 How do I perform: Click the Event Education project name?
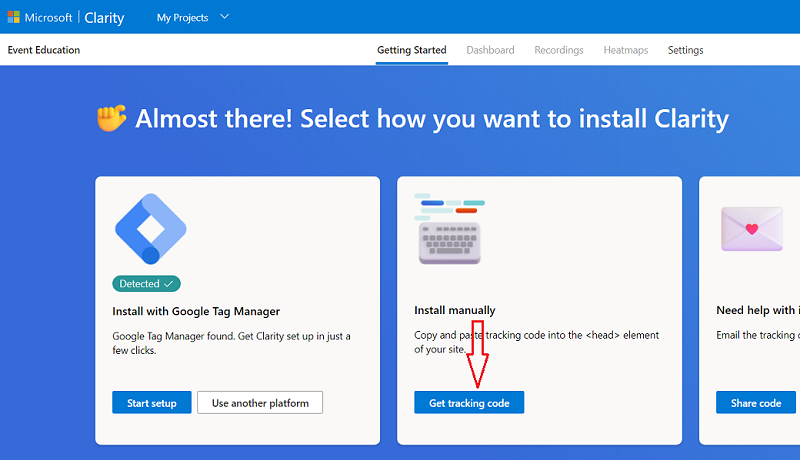(x=44, y=50)
